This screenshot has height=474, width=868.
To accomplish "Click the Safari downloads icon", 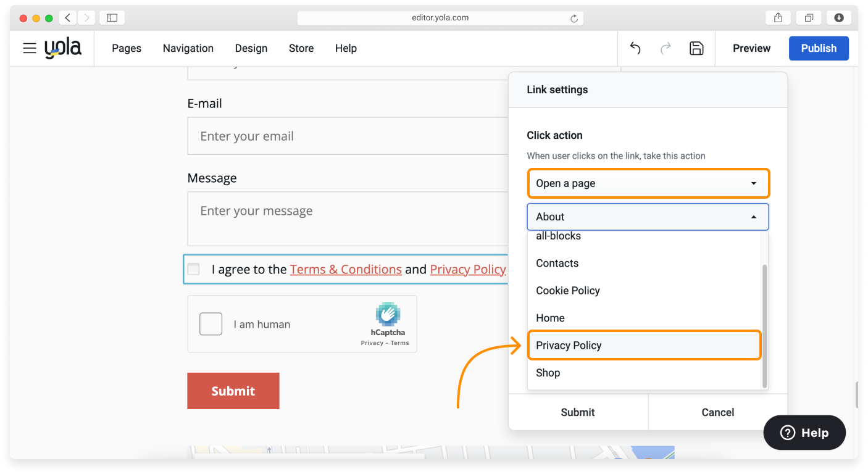I will tap(838, 18).
